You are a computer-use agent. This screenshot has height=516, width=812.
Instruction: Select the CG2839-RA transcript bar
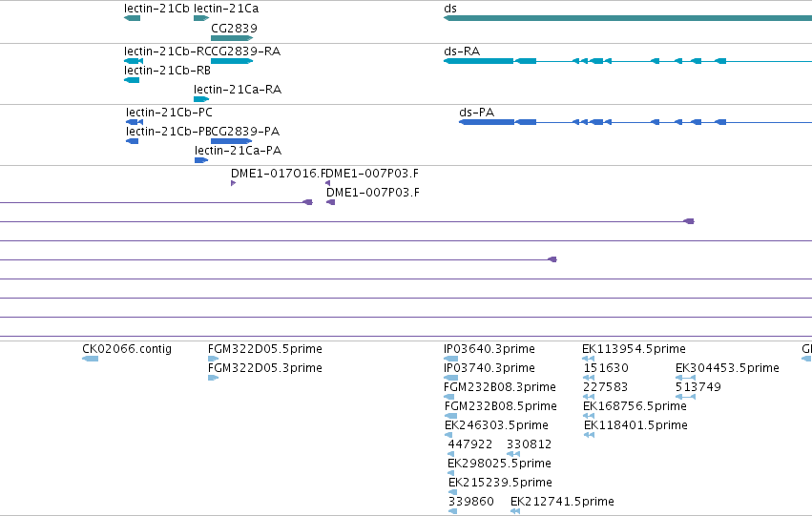pos(232,61)
